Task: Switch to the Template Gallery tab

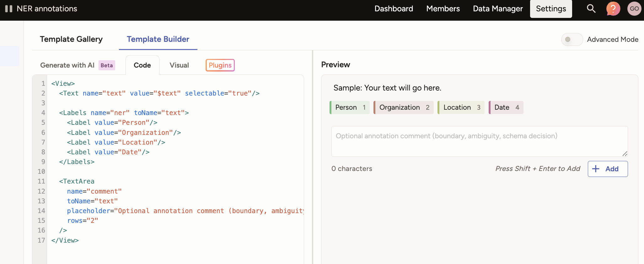Action: pos(71,39)
